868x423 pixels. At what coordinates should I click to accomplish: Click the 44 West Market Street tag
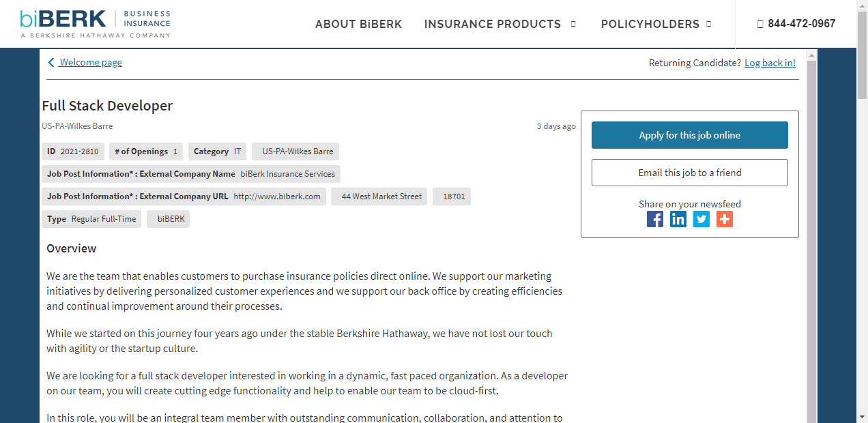coord(379,196)
